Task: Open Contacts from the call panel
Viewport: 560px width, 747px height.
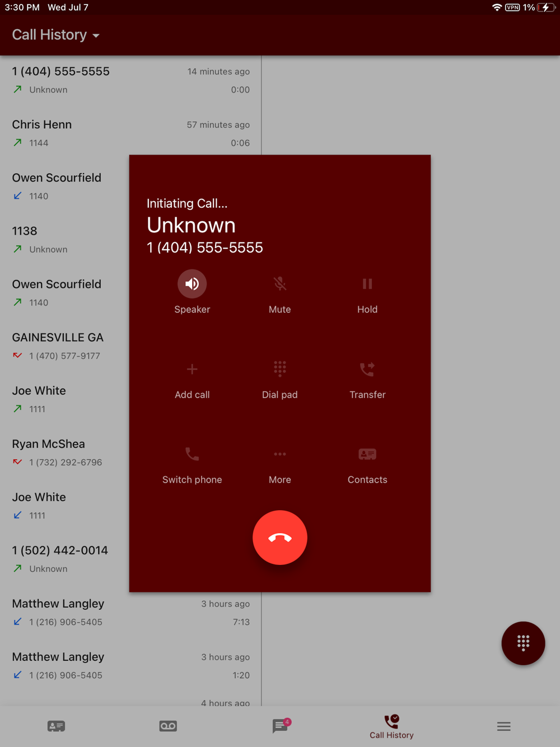Action: (x=367, y=454)
